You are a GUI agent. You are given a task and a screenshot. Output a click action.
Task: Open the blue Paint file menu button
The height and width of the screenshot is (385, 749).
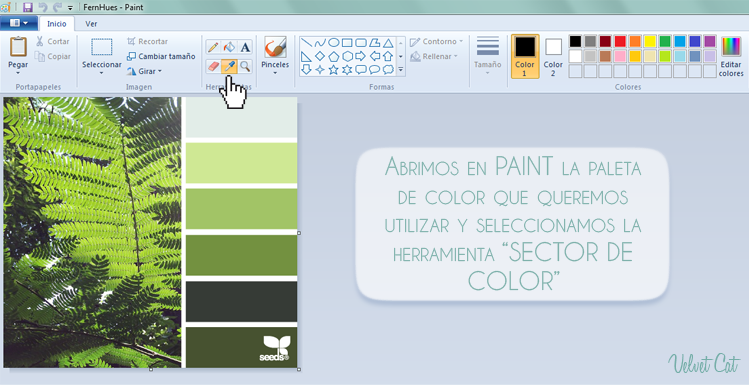18,23
